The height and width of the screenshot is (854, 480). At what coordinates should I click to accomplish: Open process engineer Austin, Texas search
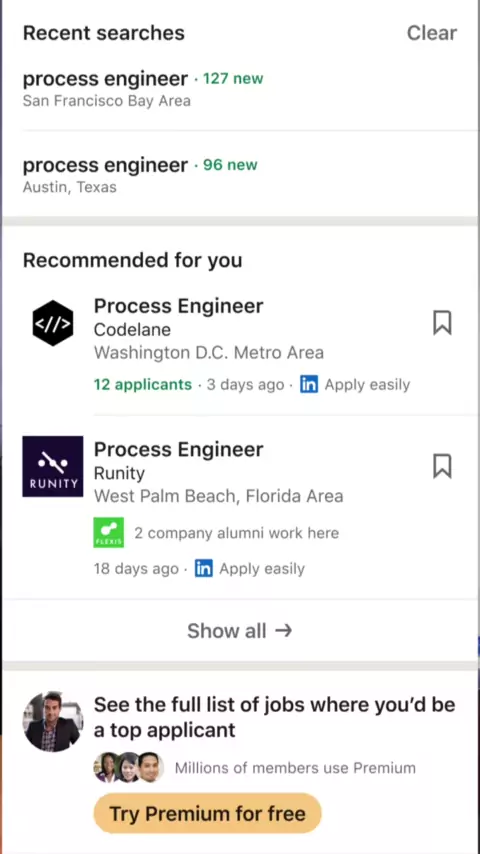click(x=240, y=174)
